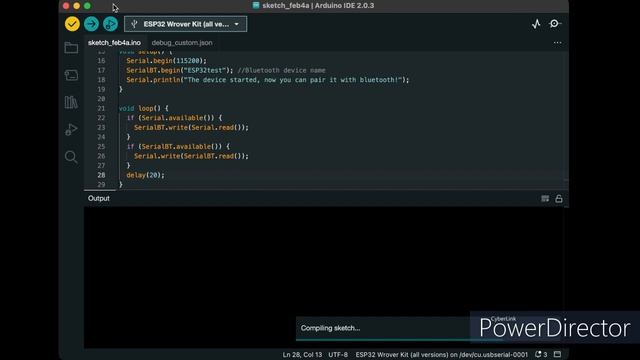Click line number 21 in the gutter
The height and width of the screenshot is (360, 640).
pos(101,109)
